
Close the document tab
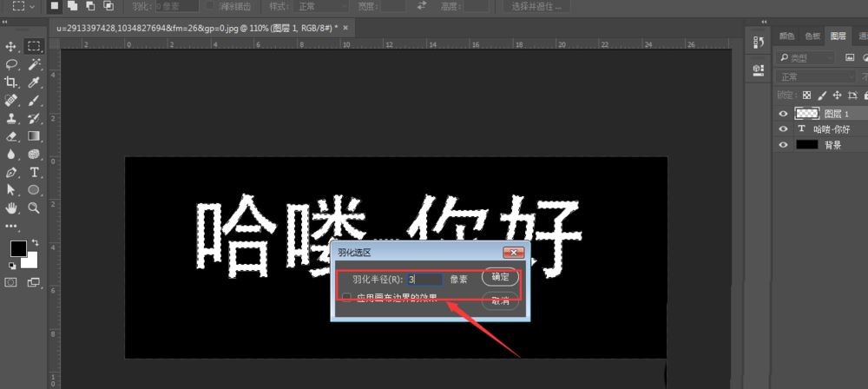click(346, 28)
